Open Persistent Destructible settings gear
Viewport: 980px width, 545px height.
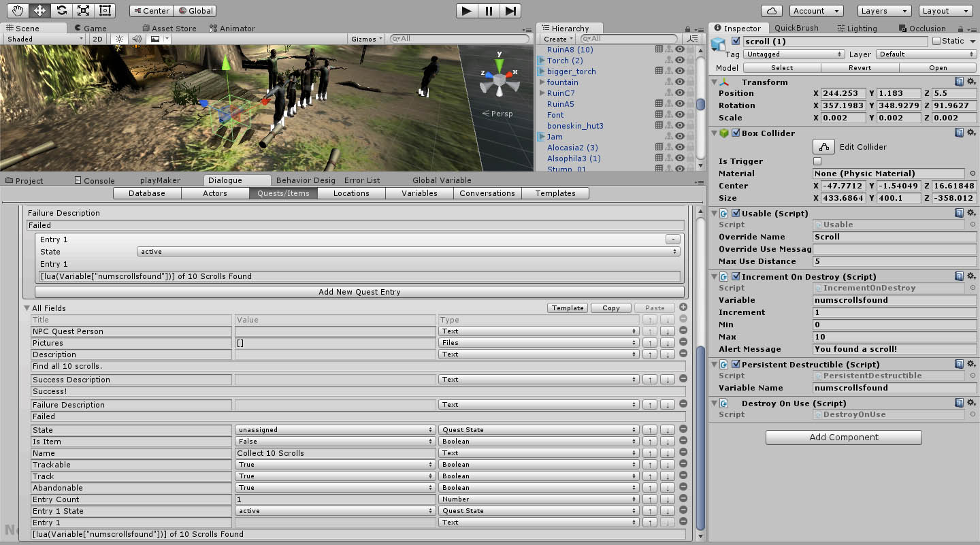pyautogui.click(x=970, y=364)
